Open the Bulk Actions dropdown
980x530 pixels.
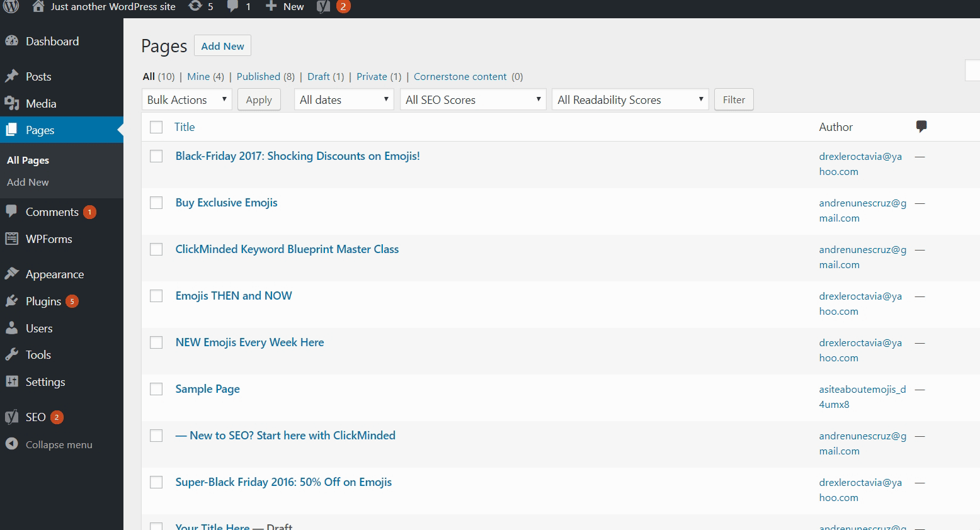tap(186, 99)
